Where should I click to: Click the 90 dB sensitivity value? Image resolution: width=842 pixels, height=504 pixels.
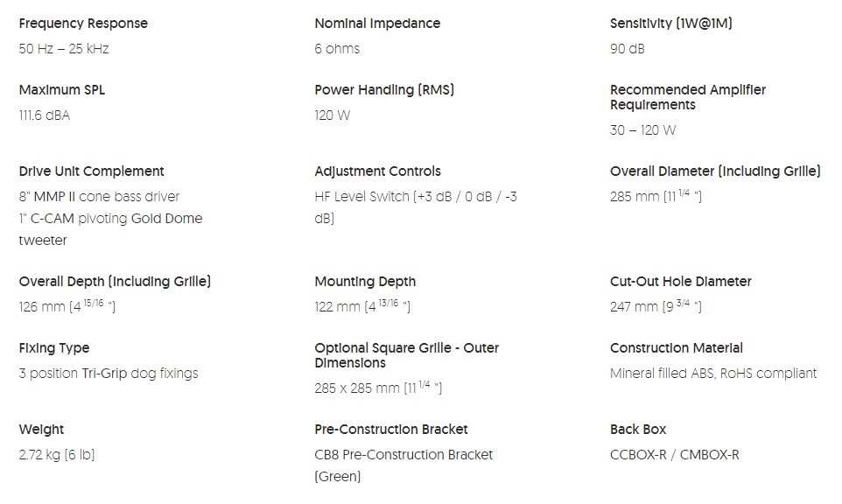(628, 49)
